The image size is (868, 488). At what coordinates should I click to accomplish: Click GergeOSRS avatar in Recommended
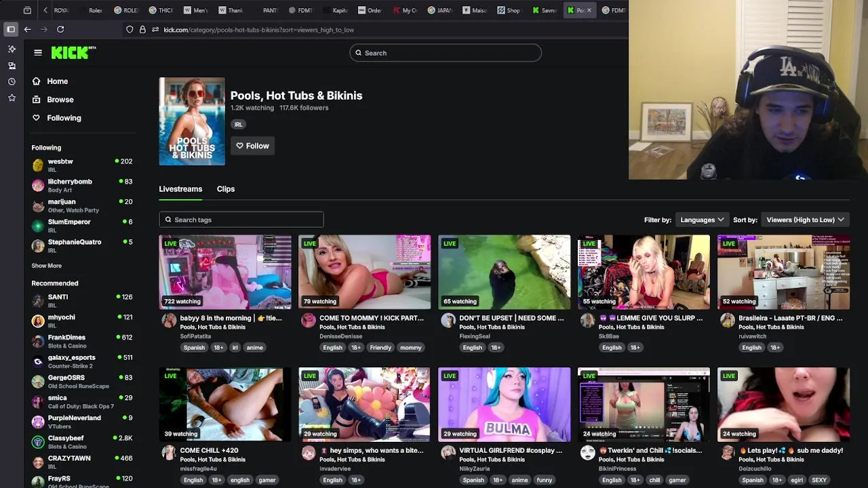[38, 382]
